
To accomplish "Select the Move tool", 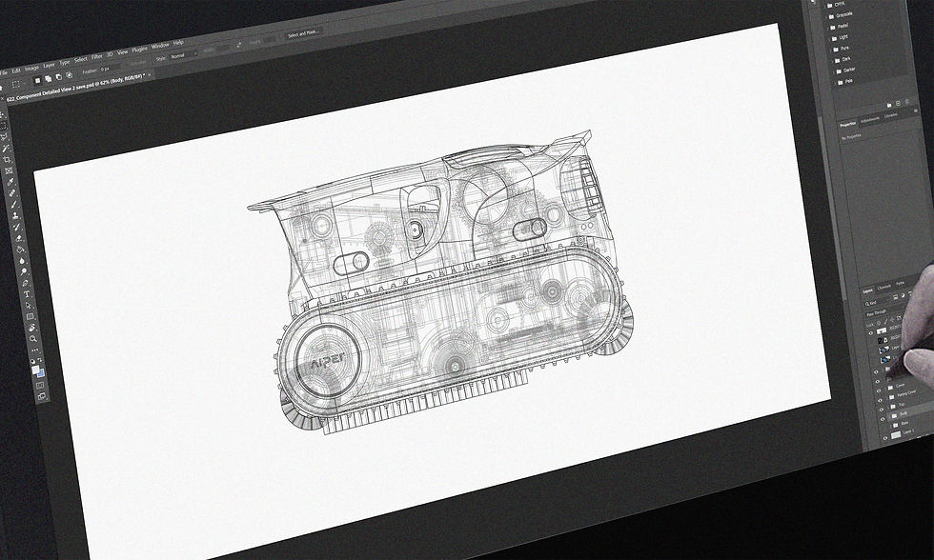I will [x=2, y=114].
